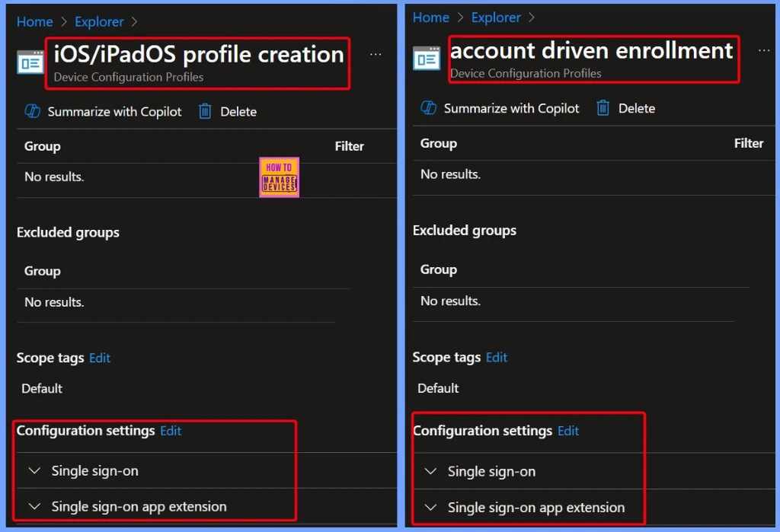Open Explorer breadcrumb in iOS/iPadOS profile pane
This screenshot has width=780, height=532.
pyautogui.click(x=99, y=22)
